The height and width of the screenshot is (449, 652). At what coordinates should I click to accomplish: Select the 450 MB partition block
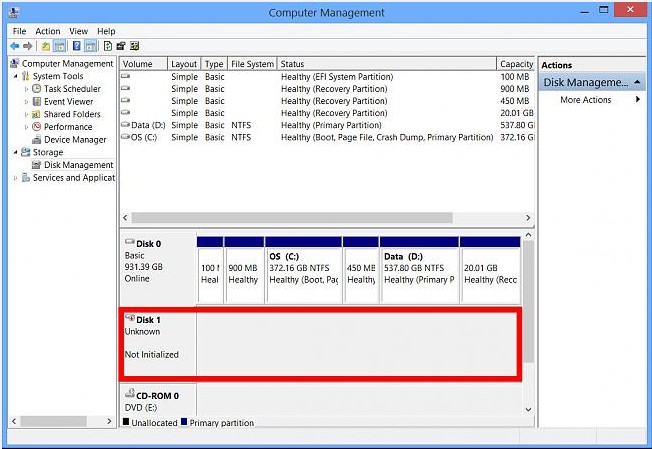tap(361, 270)
